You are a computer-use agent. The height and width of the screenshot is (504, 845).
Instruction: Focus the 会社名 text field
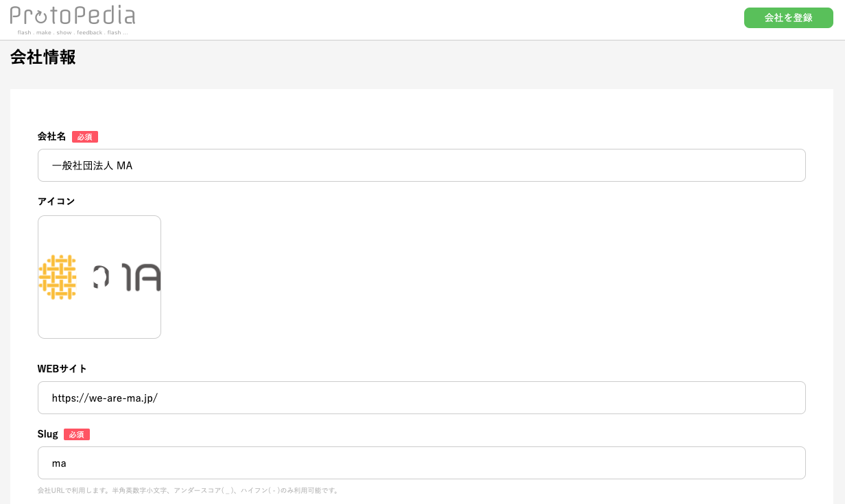point(422,165)
